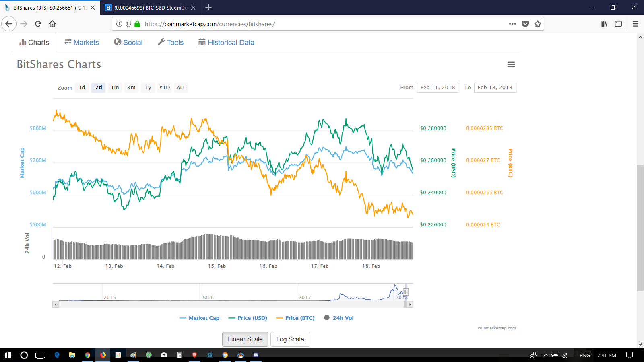
Task: Set chart zoom to ALL
Action: [181, 88]
